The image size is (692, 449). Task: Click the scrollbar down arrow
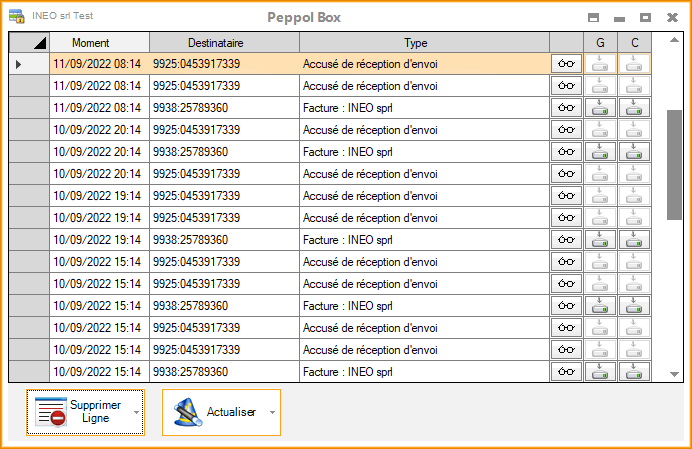[x=673, y=374]
